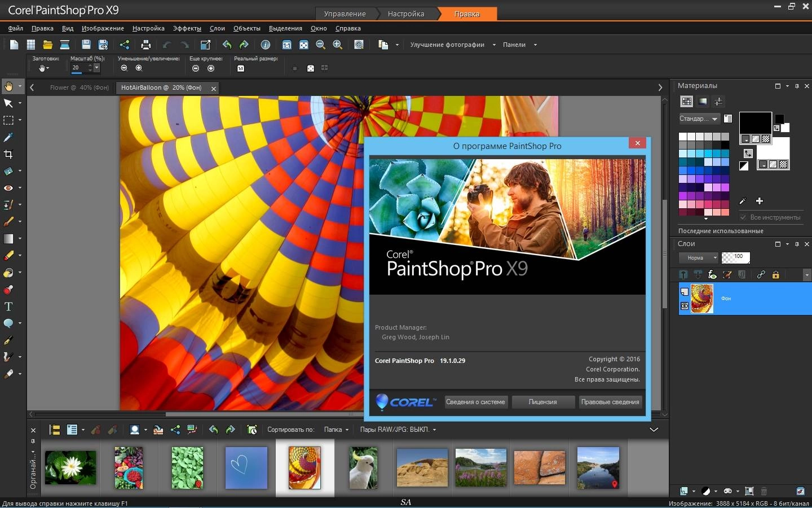Toggle the Все инструменты checkbox
Image resolution: width=812 pixels, height=508 pixels.
[743, 217]
